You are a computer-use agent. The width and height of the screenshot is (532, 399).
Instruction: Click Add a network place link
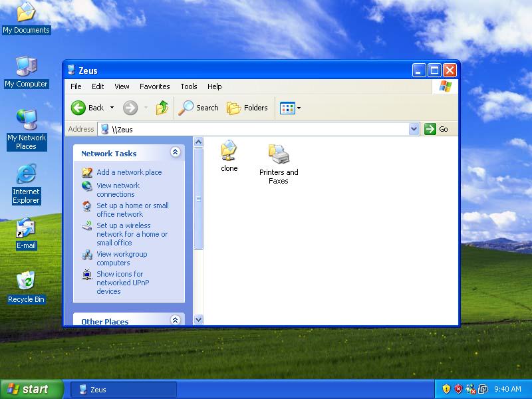point(129,172)
